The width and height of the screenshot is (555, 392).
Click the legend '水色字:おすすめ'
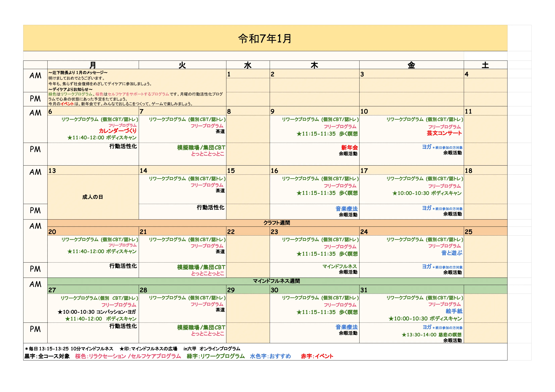tap(271, 356)
